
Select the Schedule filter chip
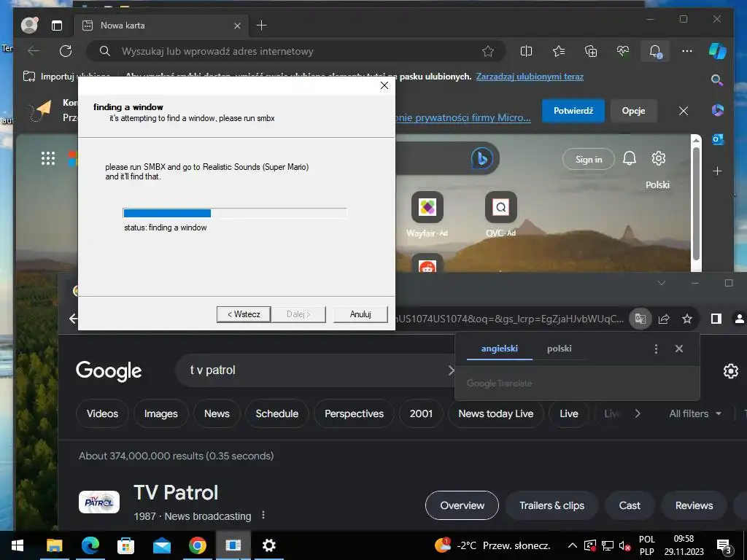click(276, 413)
